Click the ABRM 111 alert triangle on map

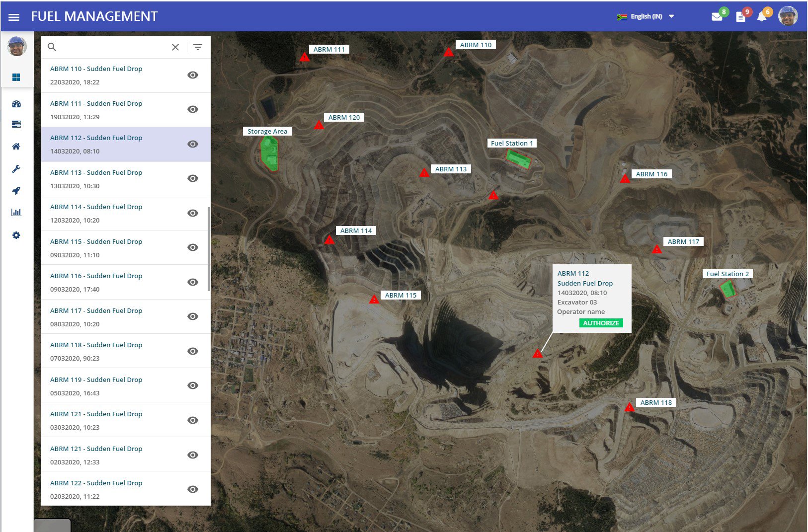(305, 57)
